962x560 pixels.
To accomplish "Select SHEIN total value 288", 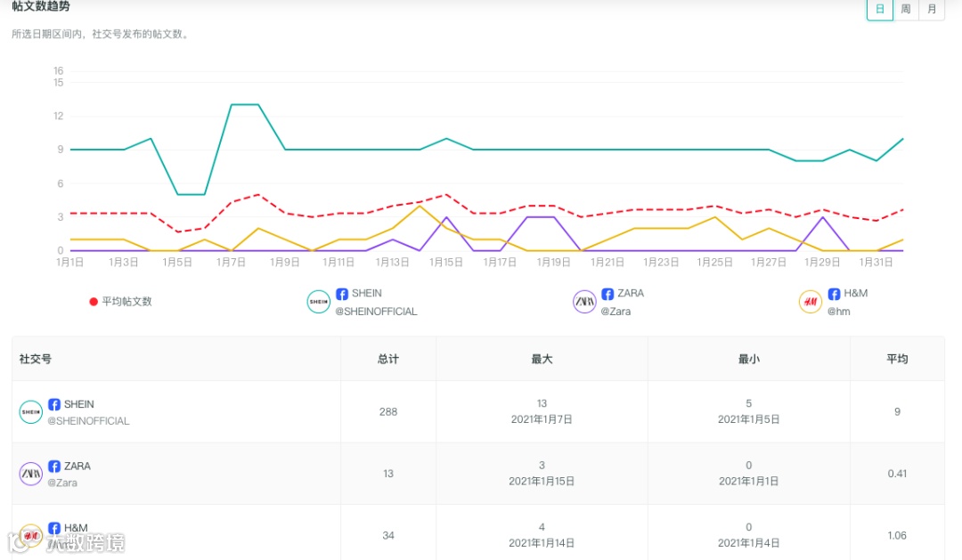I will click(388, 412).
